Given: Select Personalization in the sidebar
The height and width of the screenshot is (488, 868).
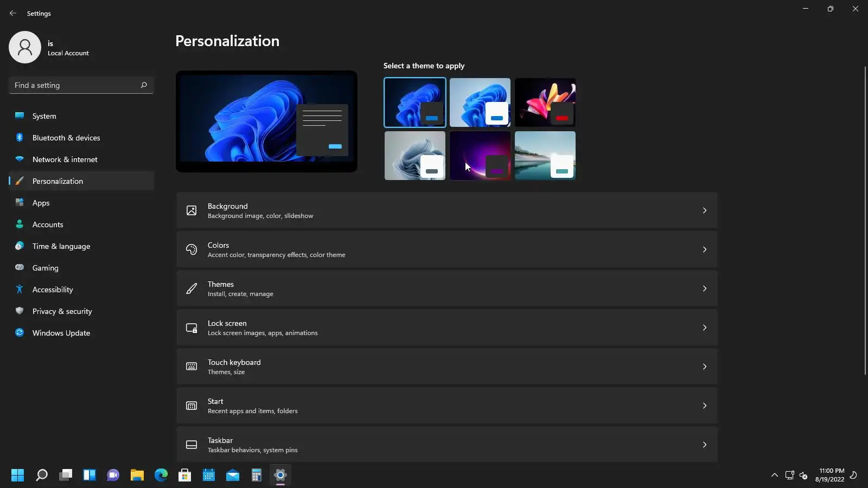Looking at the screenshot, I should click(81, 181).
